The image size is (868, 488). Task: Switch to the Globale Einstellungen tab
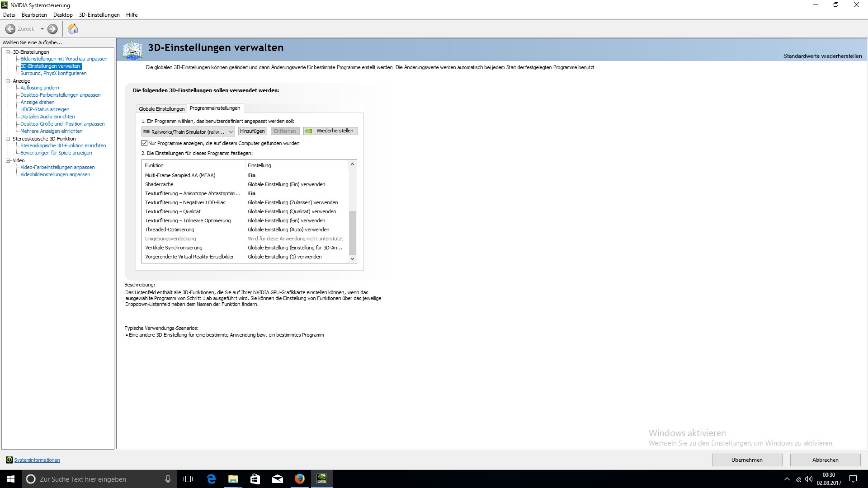161,109
